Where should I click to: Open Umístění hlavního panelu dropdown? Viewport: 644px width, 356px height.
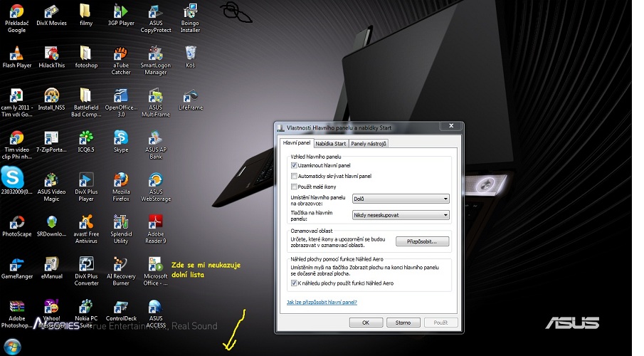coord(401,199)
